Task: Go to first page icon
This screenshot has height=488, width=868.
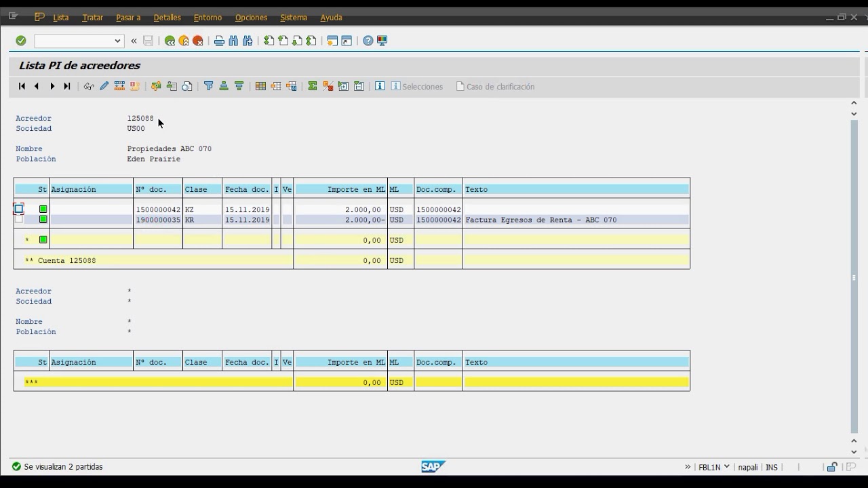Action: point(269,41)
